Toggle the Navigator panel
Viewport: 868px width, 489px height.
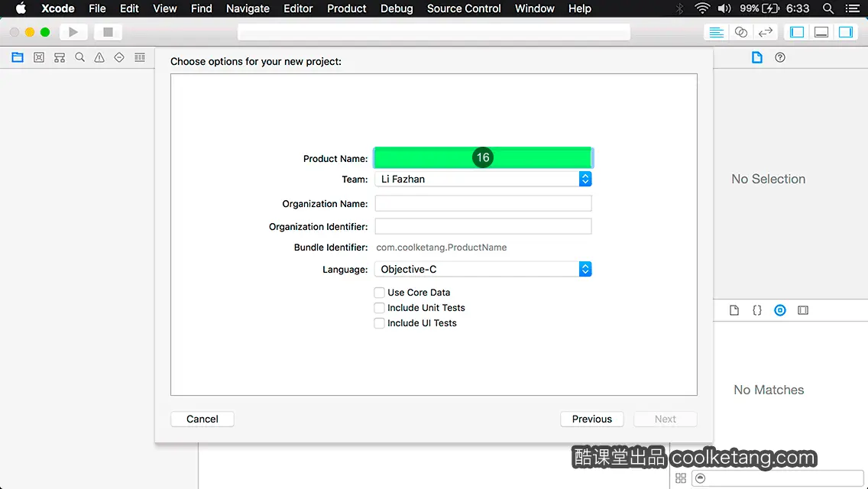(x=797, y=32)
